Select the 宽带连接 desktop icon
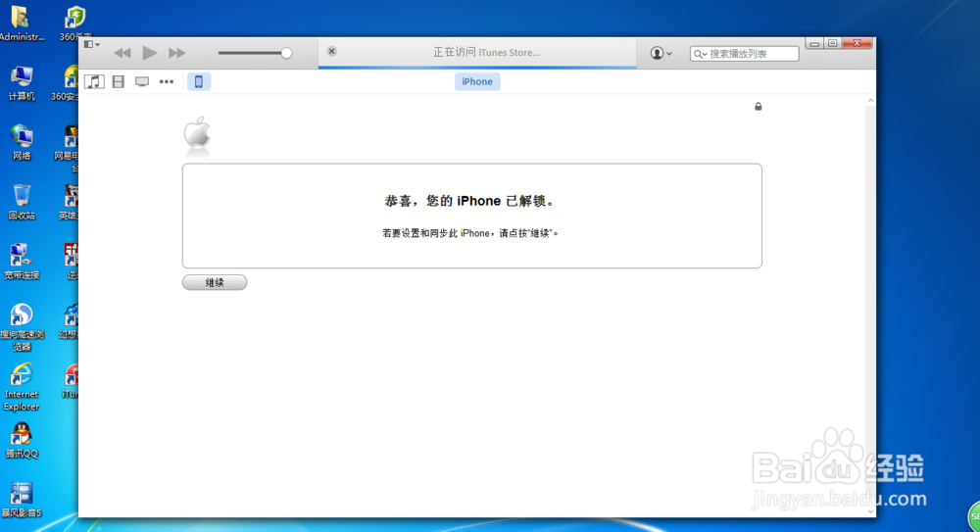 22,262
